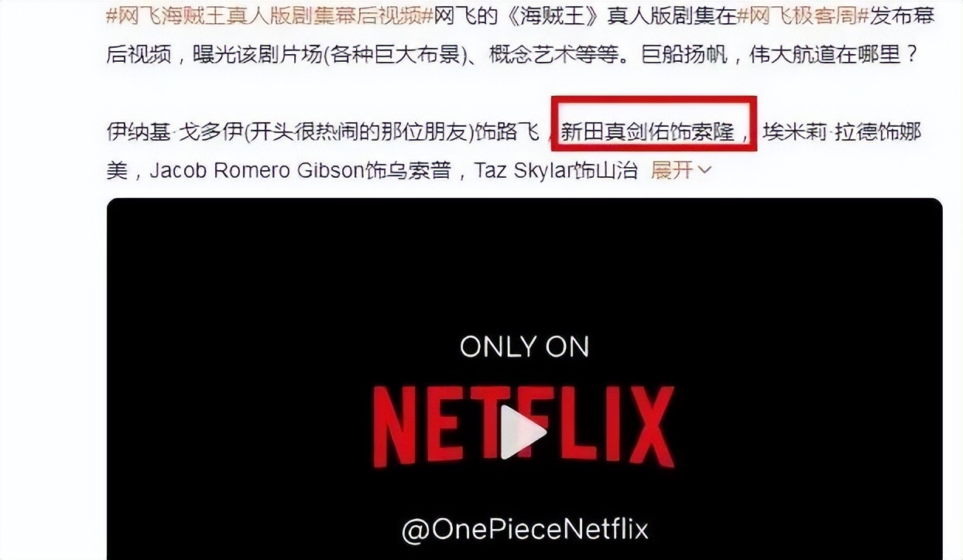Open hashtag 网飞海贼王真人版剧集幕后视频
Screen dimensions: 963x560
266,15
